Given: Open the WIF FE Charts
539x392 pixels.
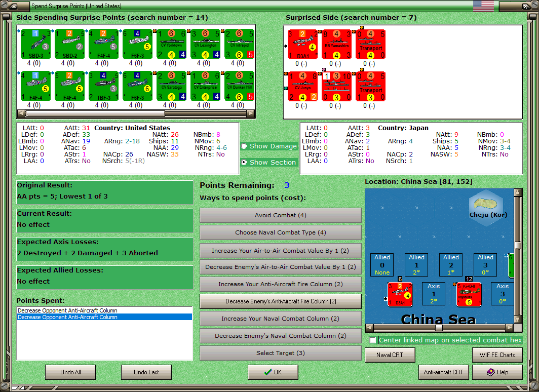Looking at the screenshot, I should (497, 355).
